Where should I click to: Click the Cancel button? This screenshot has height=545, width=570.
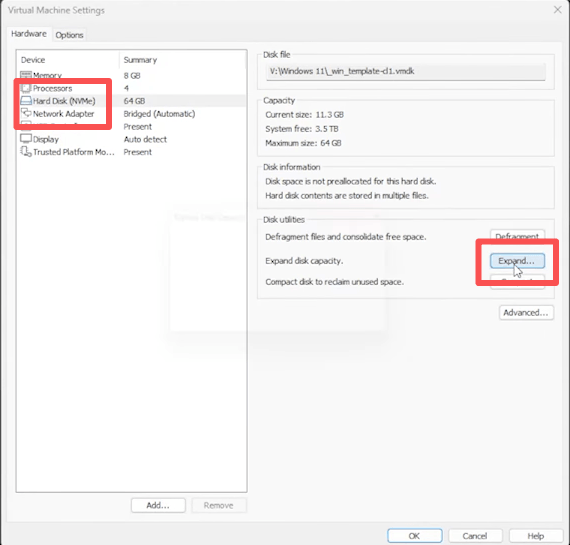point(475,536)
